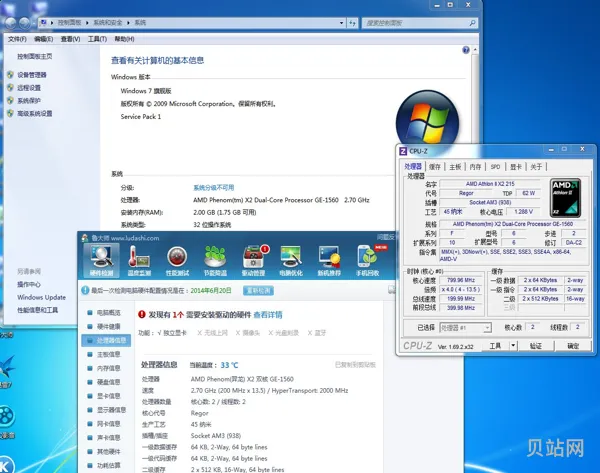Screen dimensions: 600x473
Task: Open 驱动管理 driver management icon in Ludashi
Action: click(253, 260)
